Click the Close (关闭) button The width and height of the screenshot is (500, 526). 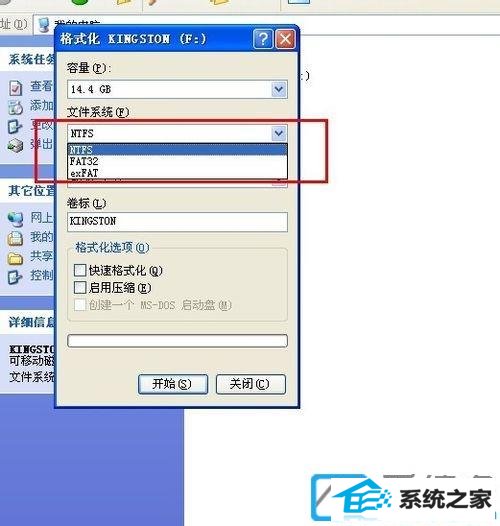251,384
